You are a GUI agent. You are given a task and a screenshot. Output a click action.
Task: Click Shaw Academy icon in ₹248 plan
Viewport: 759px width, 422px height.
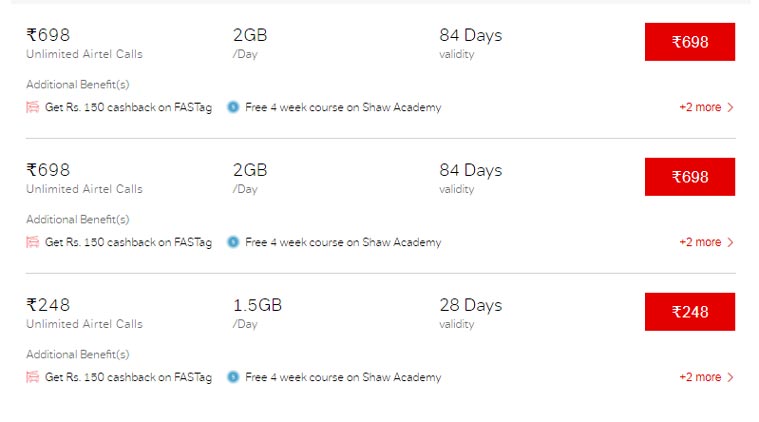(233, 377)
